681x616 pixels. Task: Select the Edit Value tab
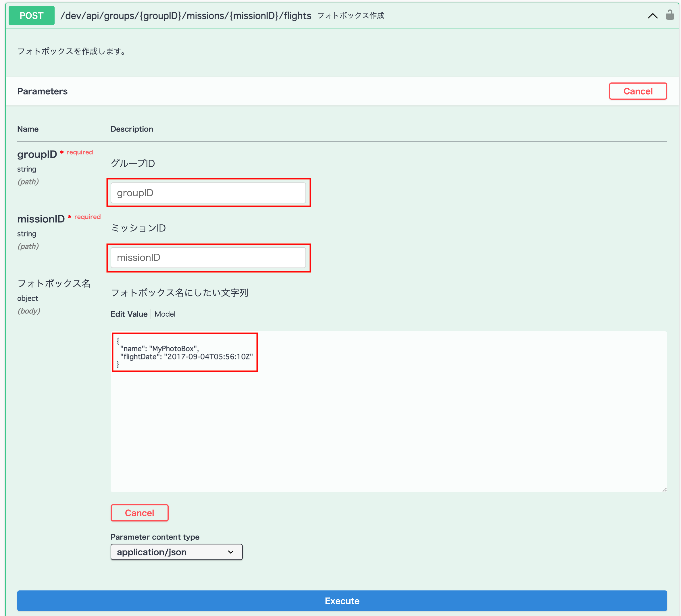pos(129,314)
